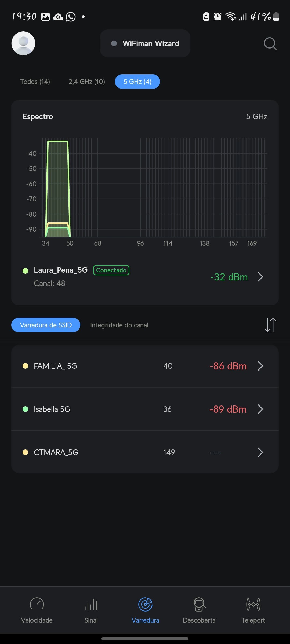Select the Varredura de SSID tab

click(x=46, y=325)
